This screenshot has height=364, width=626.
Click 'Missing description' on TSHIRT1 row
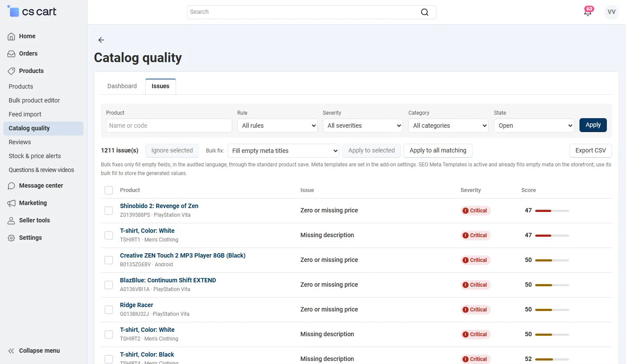pos(327,235)
